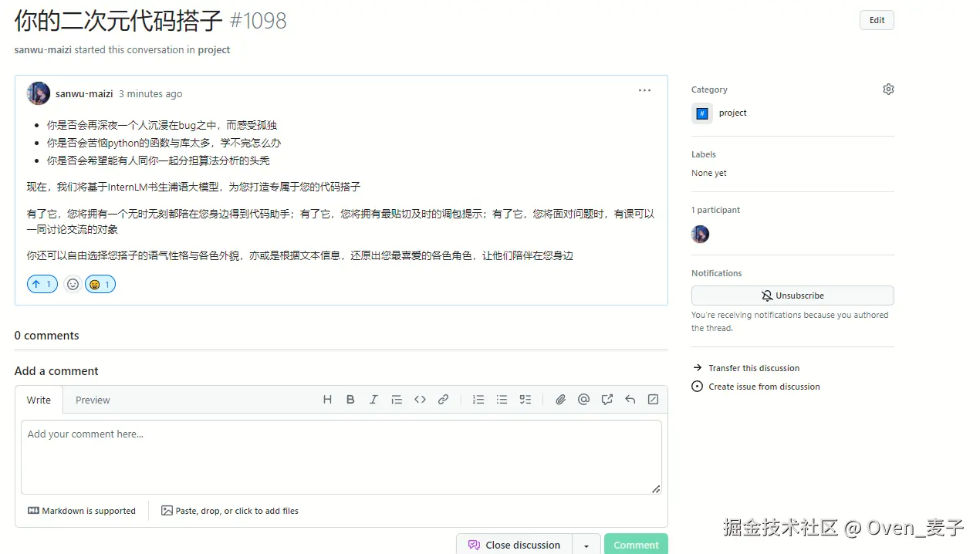980x554 pixels.
Task: Open category settings gear icon
Action: point(888,90)
